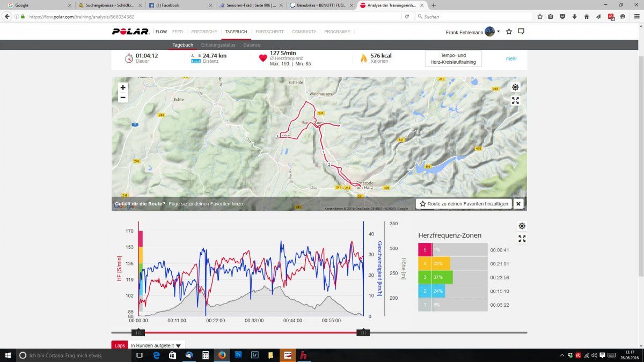Click 'Route zu deinen Favoriten hinzufügen'
644x362 pixels.
[463, 204]
